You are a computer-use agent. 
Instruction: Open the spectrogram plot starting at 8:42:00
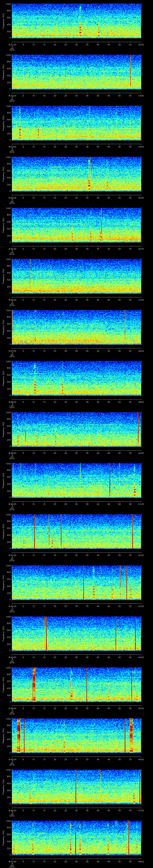pyautogui.click(x=76, y=582)
